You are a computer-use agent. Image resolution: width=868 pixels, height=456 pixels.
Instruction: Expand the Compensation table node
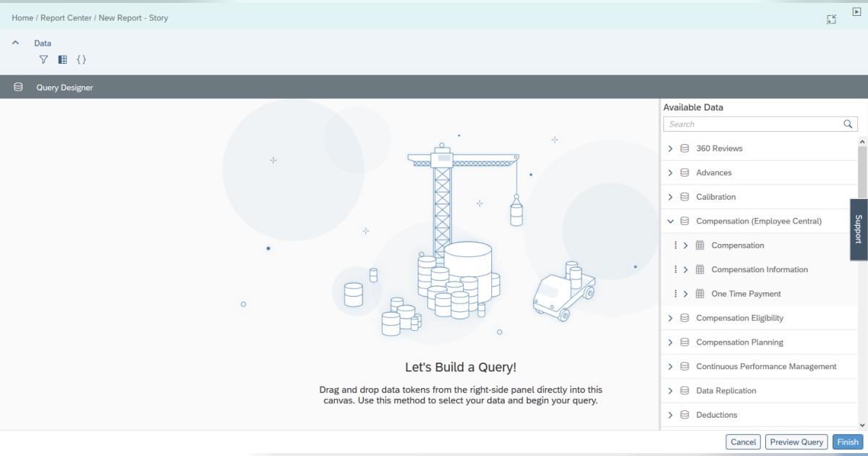[x=686, y=245]
